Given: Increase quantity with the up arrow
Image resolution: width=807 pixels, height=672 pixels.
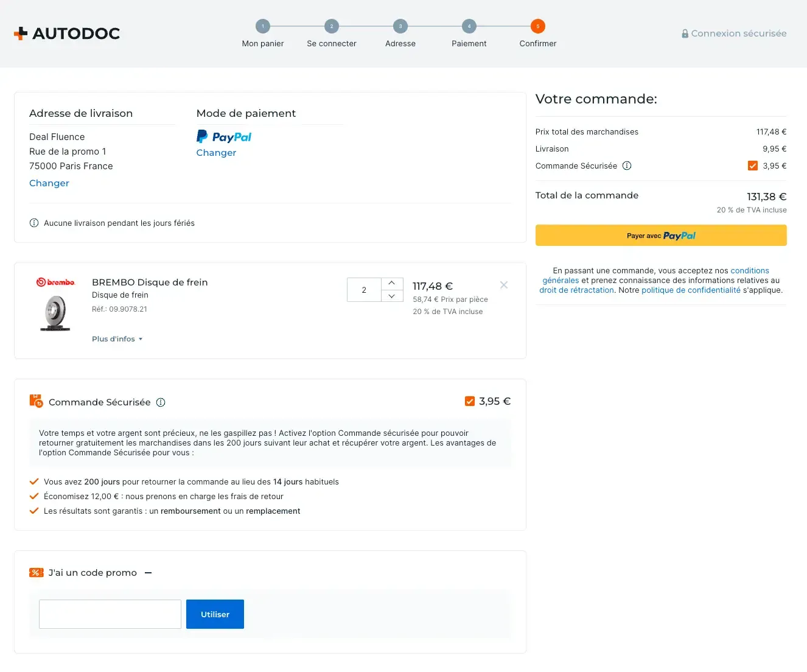Looking at the screenshot, I should point(392,283).
